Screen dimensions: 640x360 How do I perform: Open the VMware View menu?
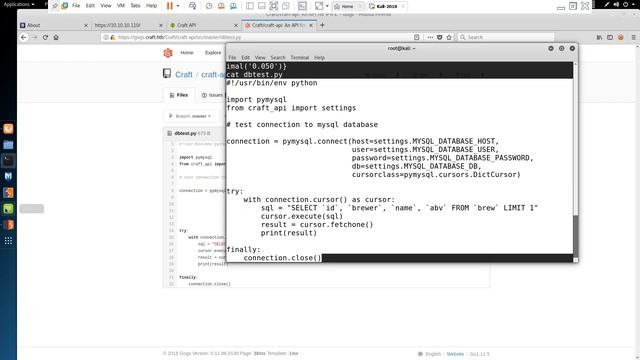(x=106, y=6)
